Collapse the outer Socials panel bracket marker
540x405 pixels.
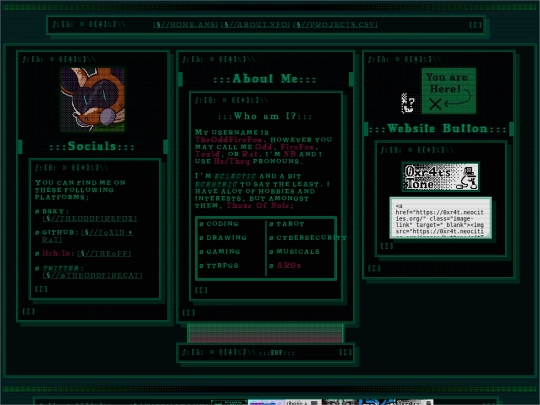pyautogui.click(x=29, y=311)
